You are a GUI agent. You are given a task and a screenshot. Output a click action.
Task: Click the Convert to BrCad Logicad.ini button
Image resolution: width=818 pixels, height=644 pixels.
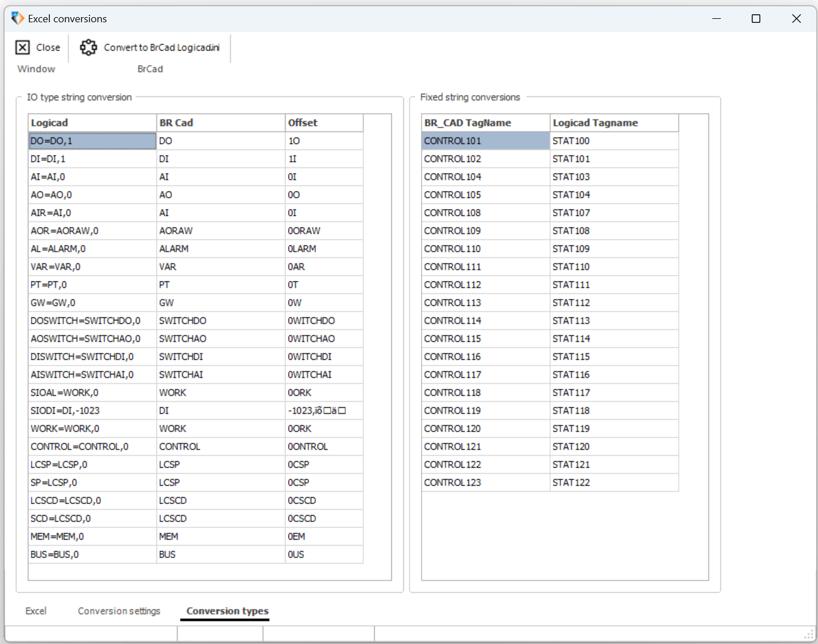150,47
